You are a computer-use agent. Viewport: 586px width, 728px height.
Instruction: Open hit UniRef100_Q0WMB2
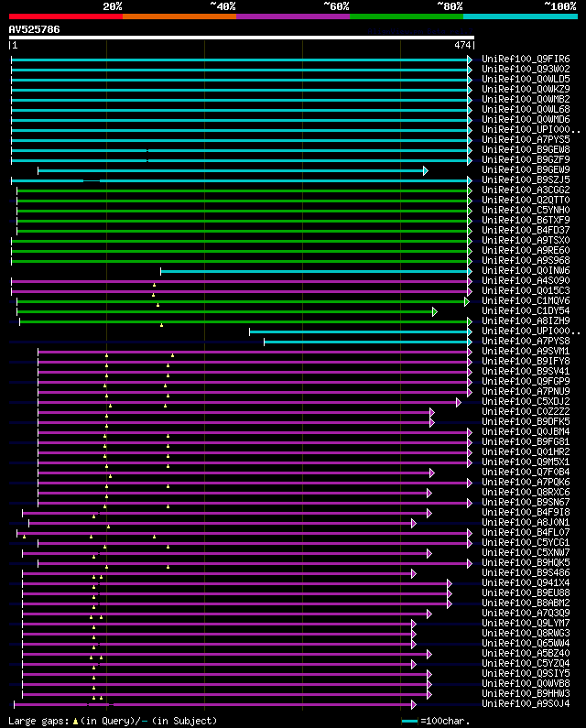(x=526, y=100)
